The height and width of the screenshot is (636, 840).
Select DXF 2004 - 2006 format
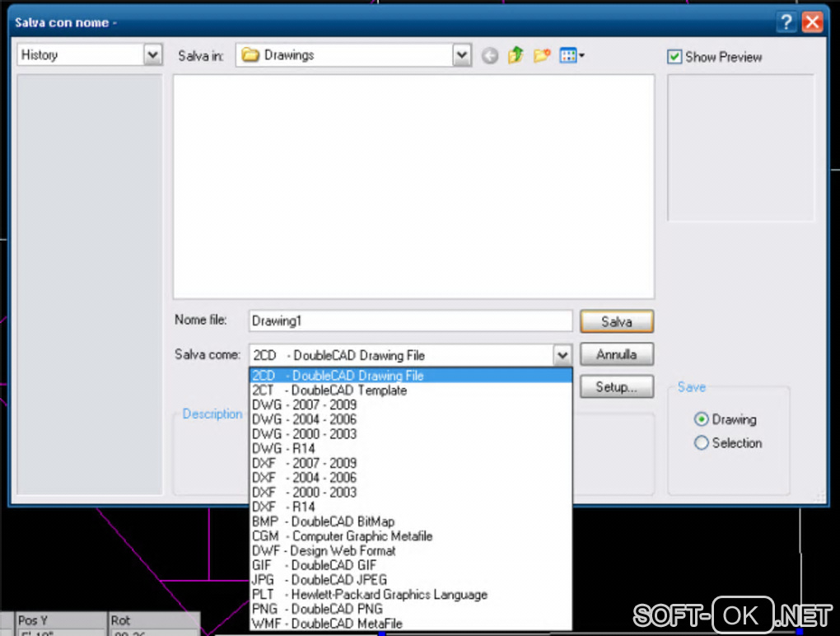pos(411,477)
